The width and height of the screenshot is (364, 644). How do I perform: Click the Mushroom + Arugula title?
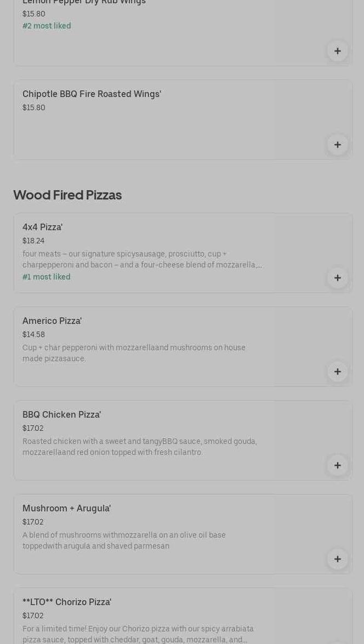pyautogui.click(x=67, y=508)
